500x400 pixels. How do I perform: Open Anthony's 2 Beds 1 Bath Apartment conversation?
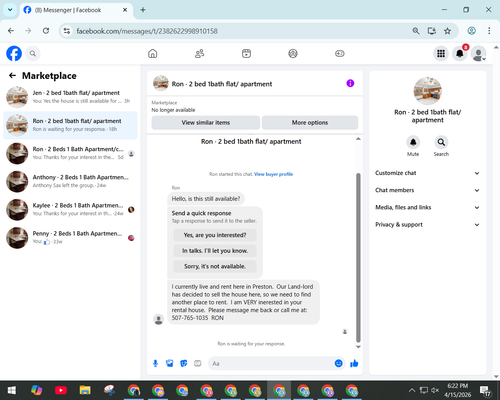[70, 181]
